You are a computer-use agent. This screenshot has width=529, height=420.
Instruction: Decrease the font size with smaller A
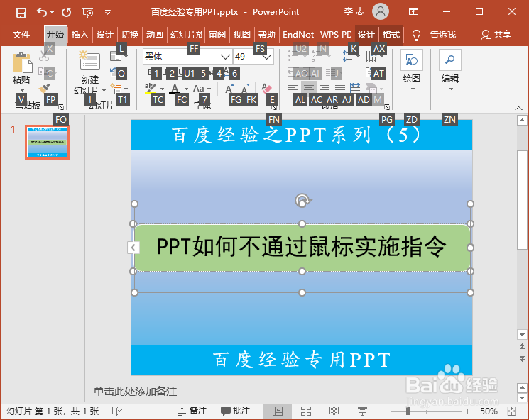coord(246,89)
